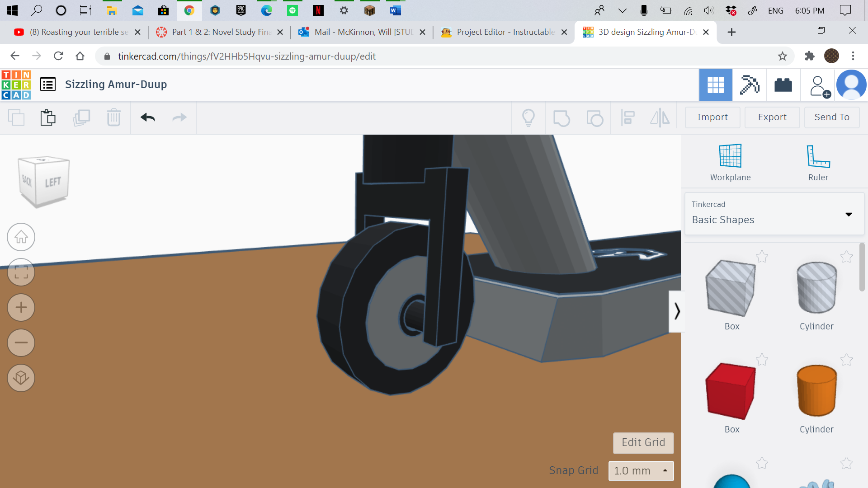Image resolution: width=868 pixels, height=488 pixels.
Task: Click the Home view button
Action: [21, 237]
